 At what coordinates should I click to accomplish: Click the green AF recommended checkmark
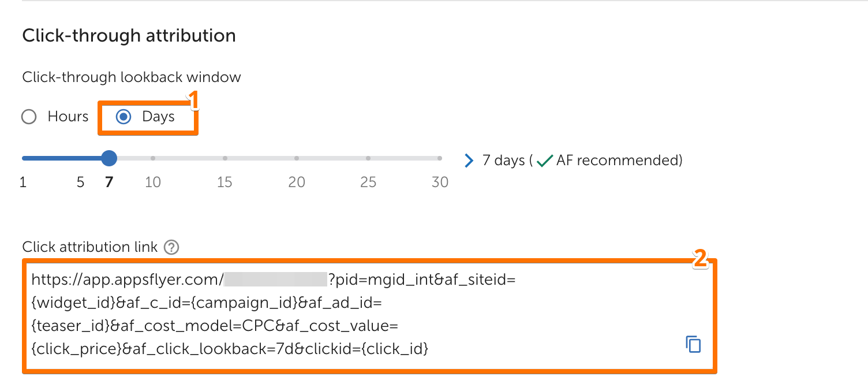tap(544, 161)
